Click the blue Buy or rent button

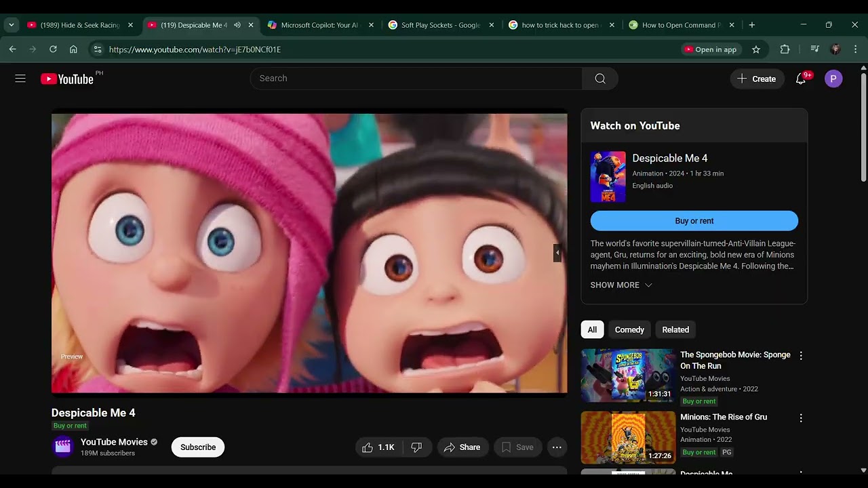694,221
